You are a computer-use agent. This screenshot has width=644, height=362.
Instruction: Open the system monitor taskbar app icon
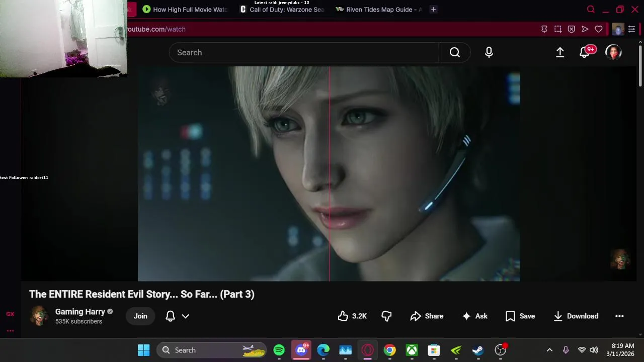point(345,350)
